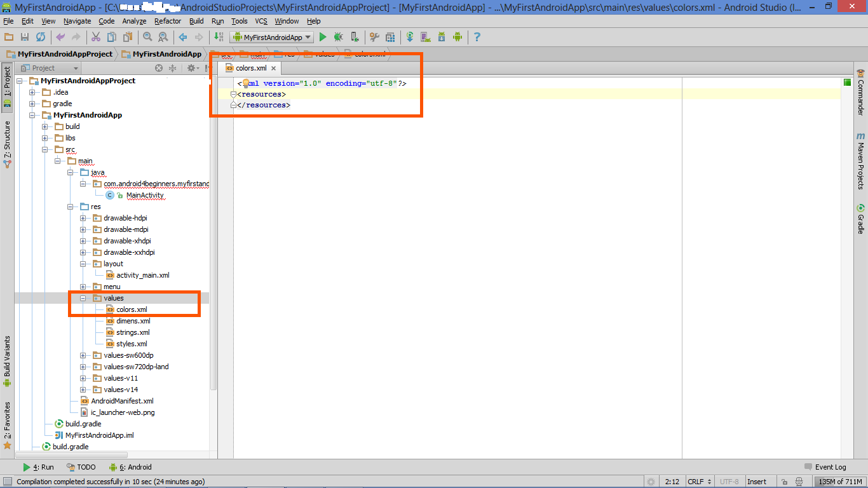
Task: Expand the menu folder
Action: 83,287
